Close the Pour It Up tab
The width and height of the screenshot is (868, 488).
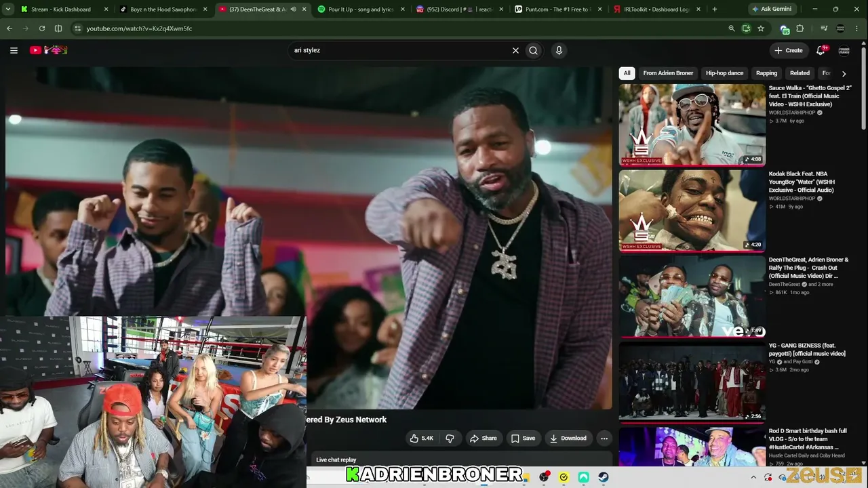point(403,9)
